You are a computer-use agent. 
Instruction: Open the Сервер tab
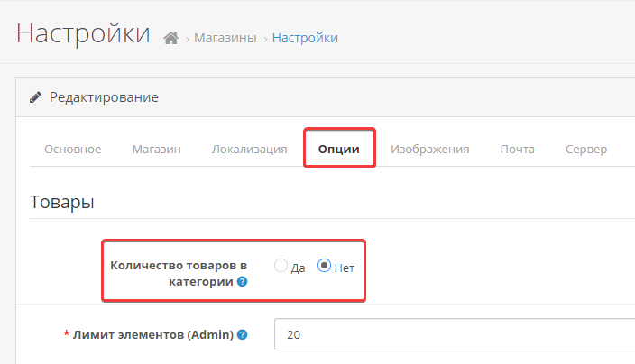tap(586, 150)
